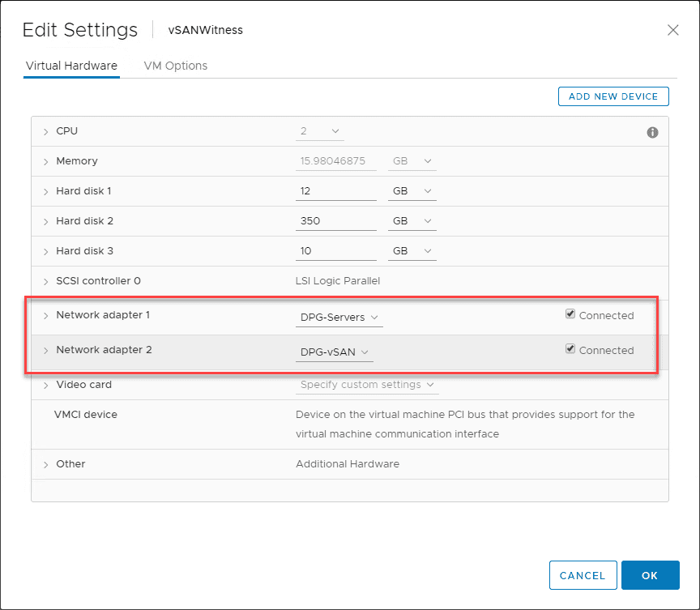The width and height of the screenshot is (700, 610).
Task: Open Hard disk 2 GB unit dropdown
Action: point(412,221)
